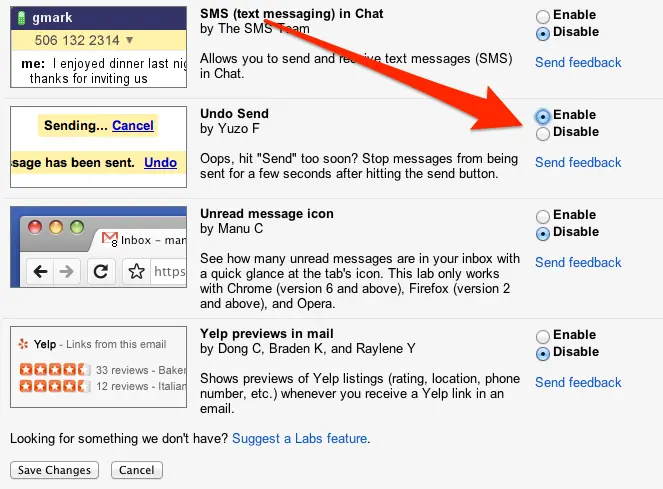Open dropdown arrow next to 506 132 2314

[130, 40]
